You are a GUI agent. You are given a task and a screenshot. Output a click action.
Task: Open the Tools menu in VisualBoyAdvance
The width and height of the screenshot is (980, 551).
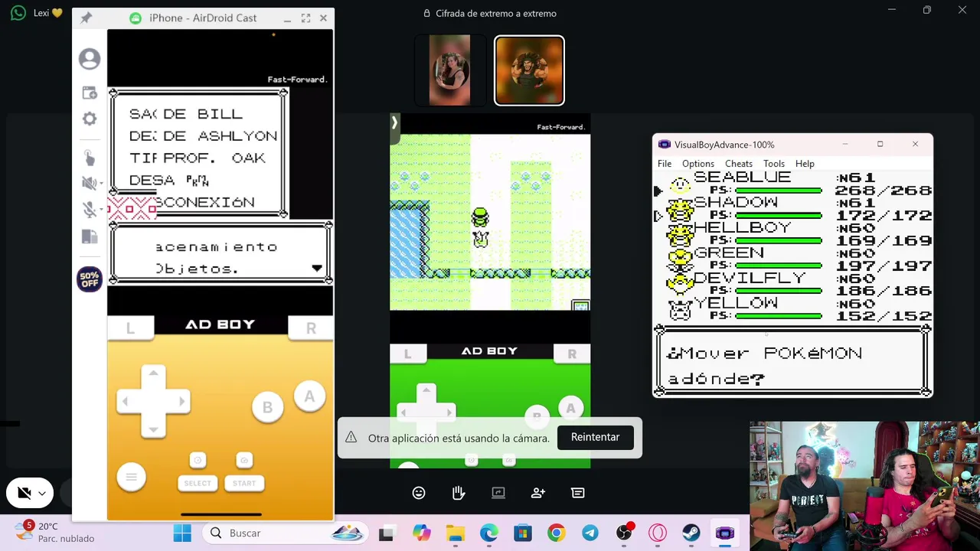(774, 164)
